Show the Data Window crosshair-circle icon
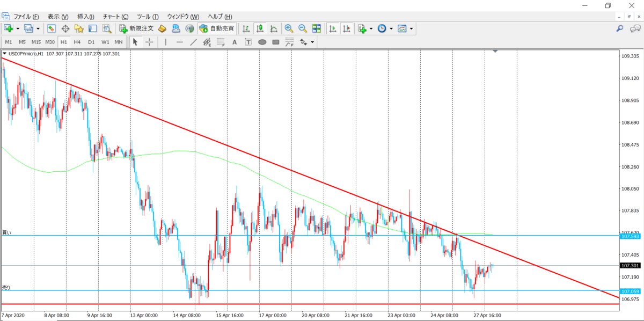644x321 pixels. [65, 28]
